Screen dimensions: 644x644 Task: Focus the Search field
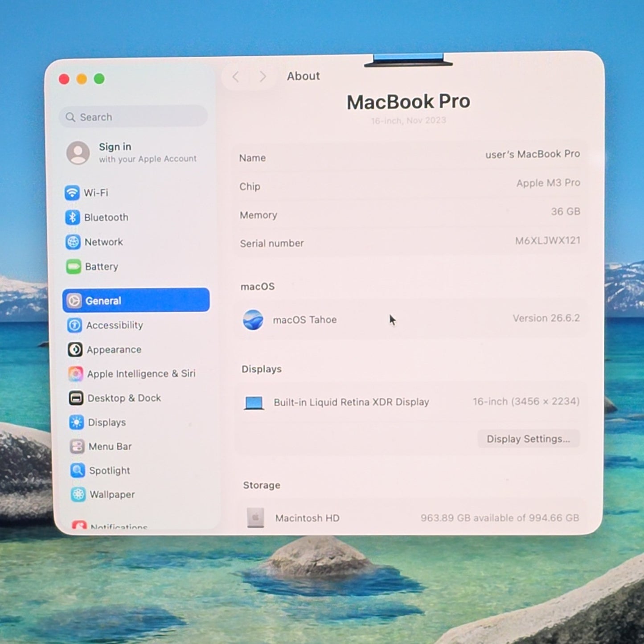133,117
